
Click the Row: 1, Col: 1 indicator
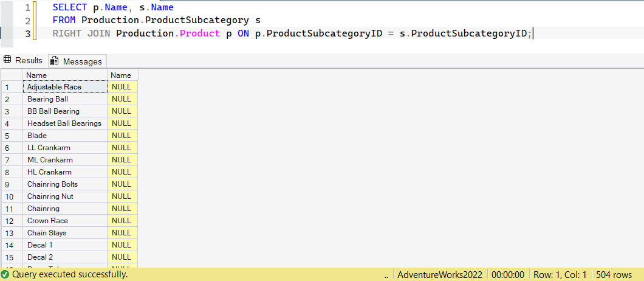coord(560,274)
